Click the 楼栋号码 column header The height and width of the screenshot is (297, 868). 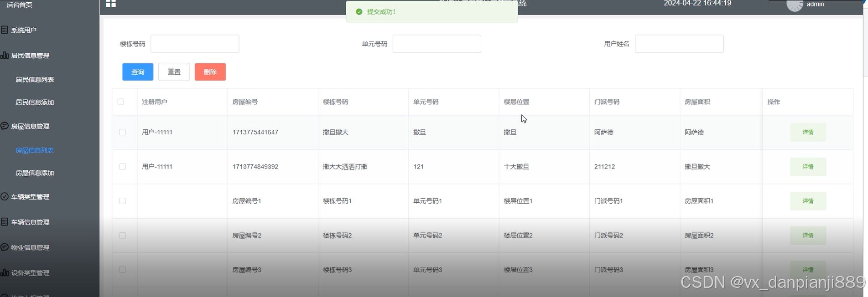click(335, 102)
